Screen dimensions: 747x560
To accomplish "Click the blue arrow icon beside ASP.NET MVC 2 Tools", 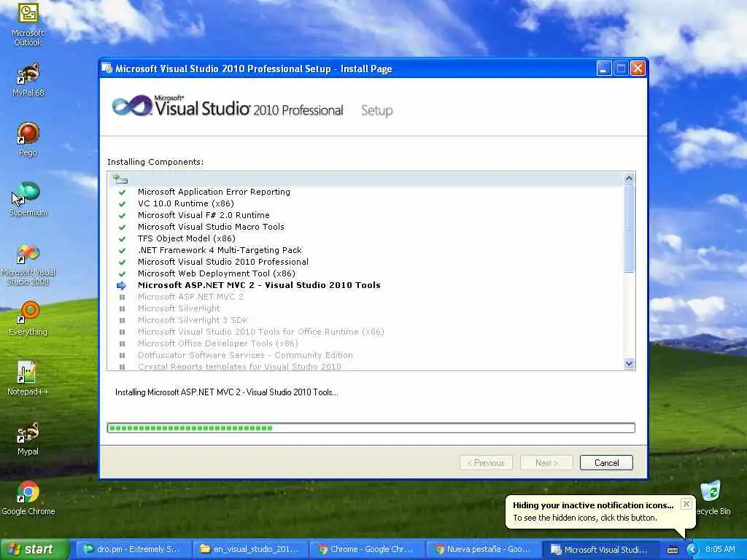I will click(122, 285).
